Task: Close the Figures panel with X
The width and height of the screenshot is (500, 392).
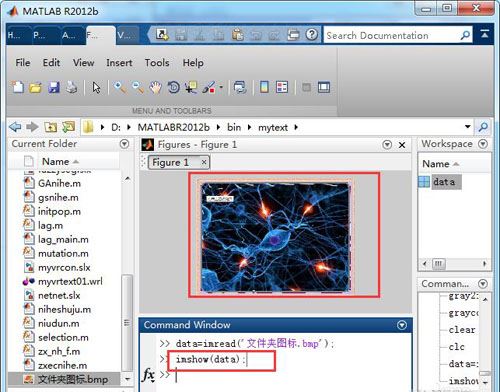Action: pyautogui.click(x=402, y=145)
